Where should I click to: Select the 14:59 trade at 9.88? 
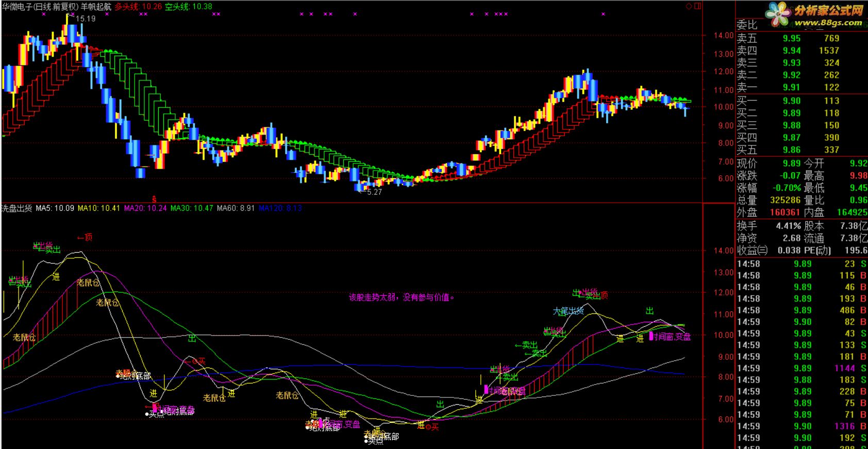802,380
